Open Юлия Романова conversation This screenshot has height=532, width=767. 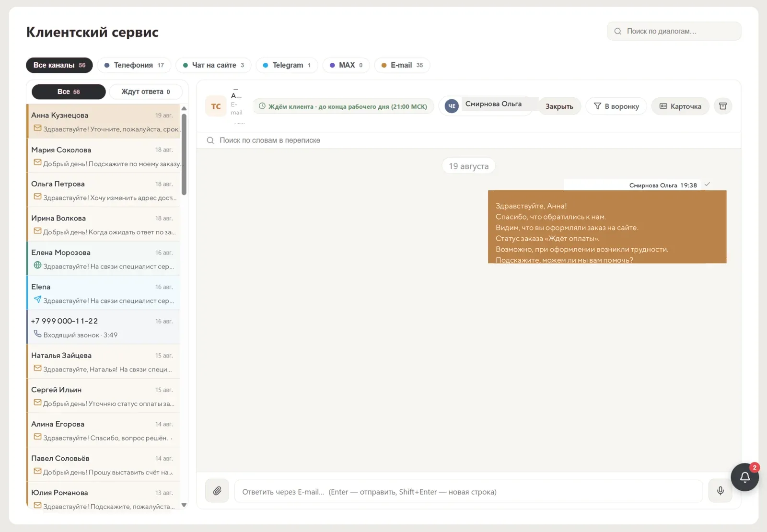point(103,496)
